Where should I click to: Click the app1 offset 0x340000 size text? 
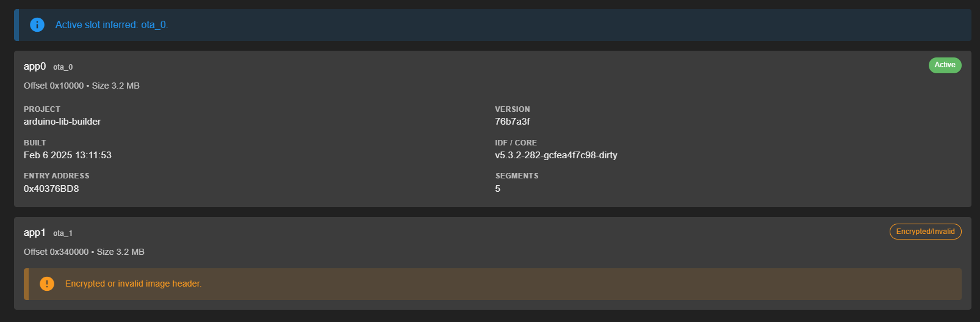(84, 252)
